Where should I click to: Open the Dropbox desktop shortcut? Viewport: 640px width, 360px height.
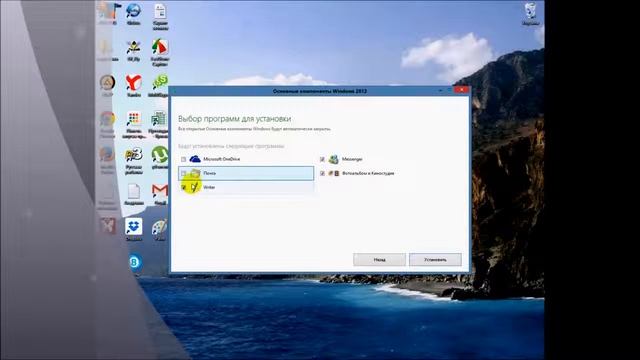click(133, 229)
